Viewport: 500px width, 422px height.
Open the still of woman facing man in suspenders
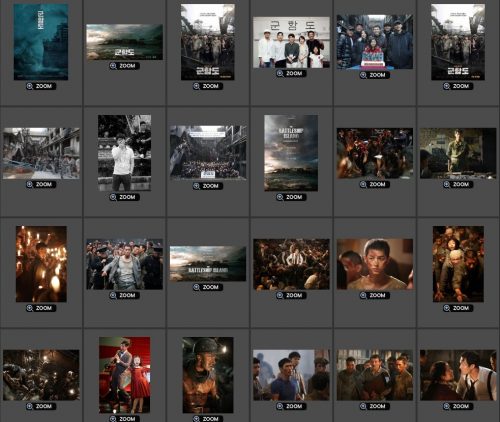click(x=458, y=375)
